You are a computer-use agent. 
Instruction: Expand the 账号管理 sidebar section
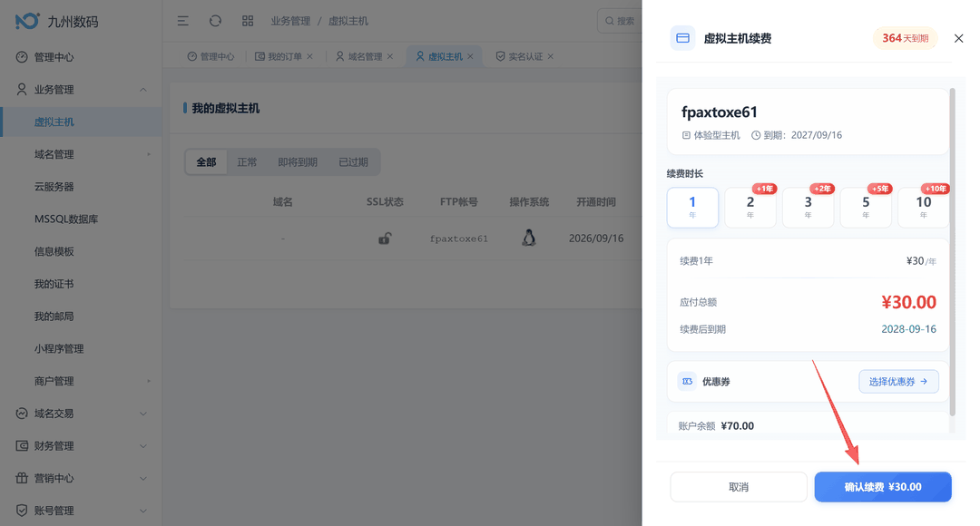(143, 511)
